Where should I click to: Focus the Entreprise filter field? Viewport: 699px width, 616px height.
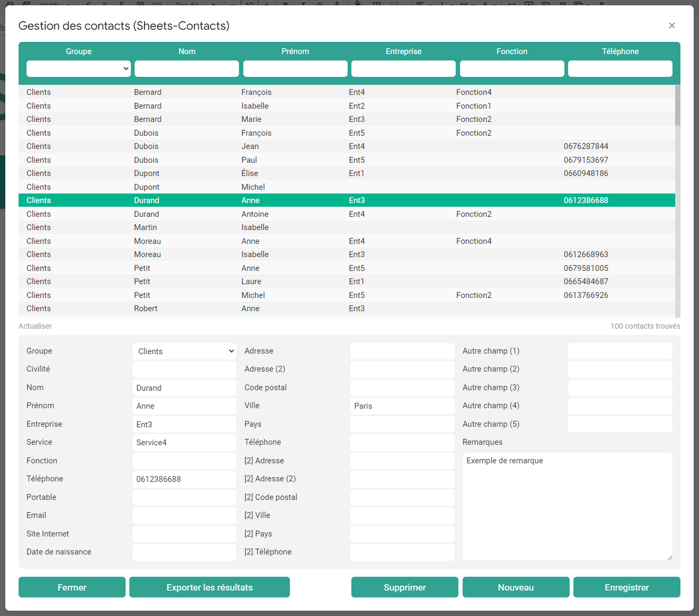click(x=404, y=69)
